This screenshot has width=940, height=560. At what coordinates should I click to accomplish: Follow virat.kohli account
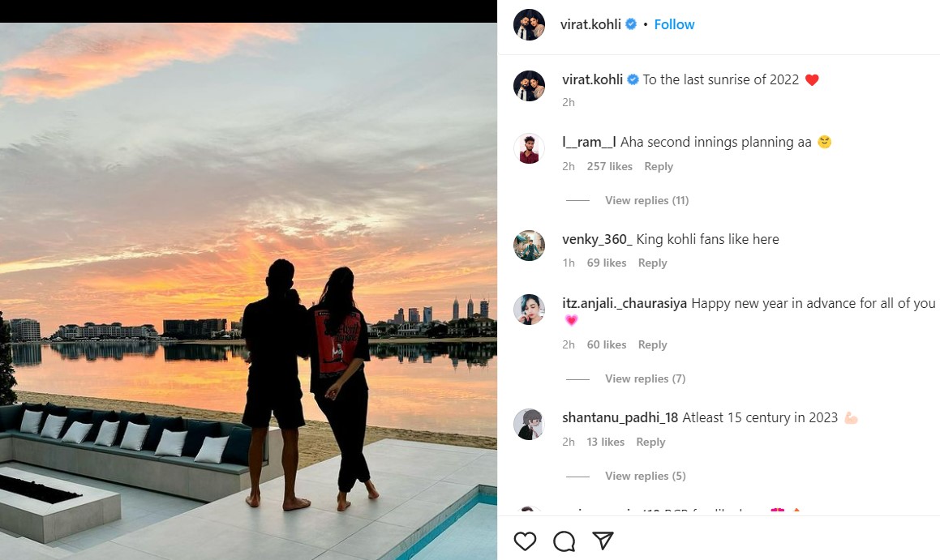674,24
